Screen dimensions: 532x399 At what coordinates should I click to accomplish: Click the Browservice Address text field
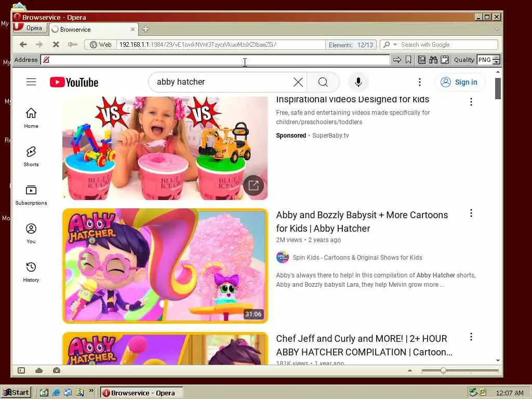tap(215, 60)
